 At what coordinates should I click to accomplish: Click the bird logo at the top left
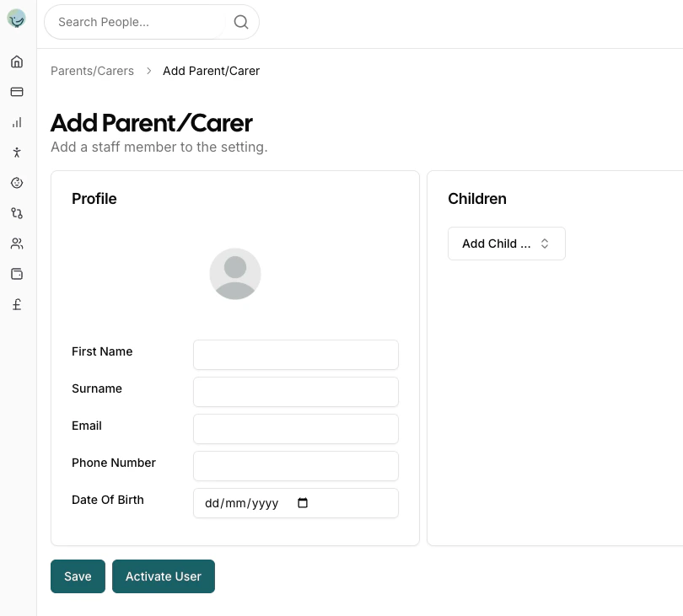pyautogui.click(x=16, y=18)
